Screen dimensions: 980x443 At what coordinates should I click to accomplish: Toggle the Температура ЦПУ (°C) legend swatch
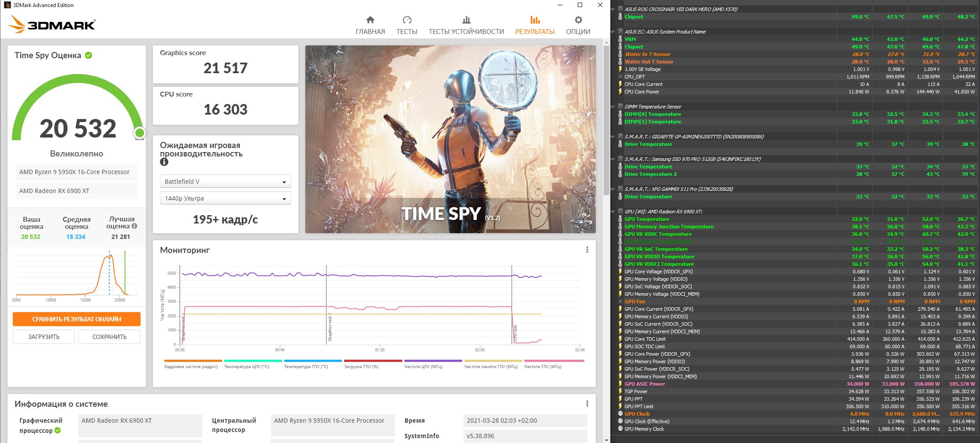coord(253,361)
